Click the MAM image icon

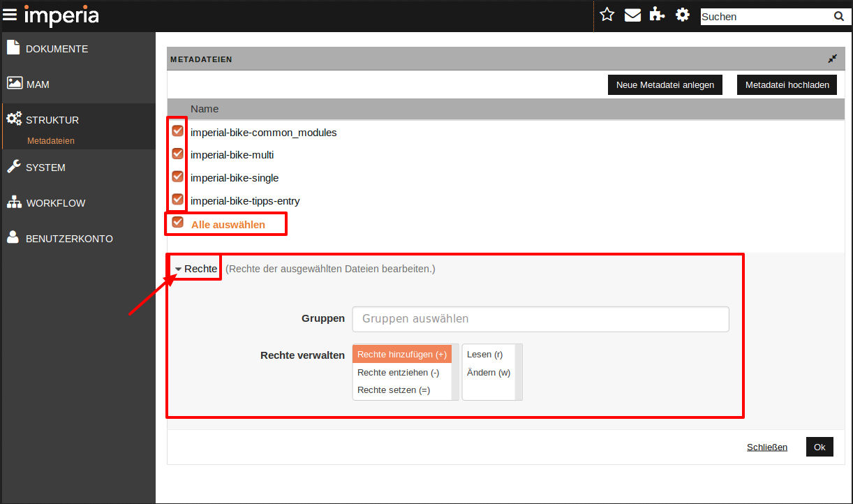(15, 83)
